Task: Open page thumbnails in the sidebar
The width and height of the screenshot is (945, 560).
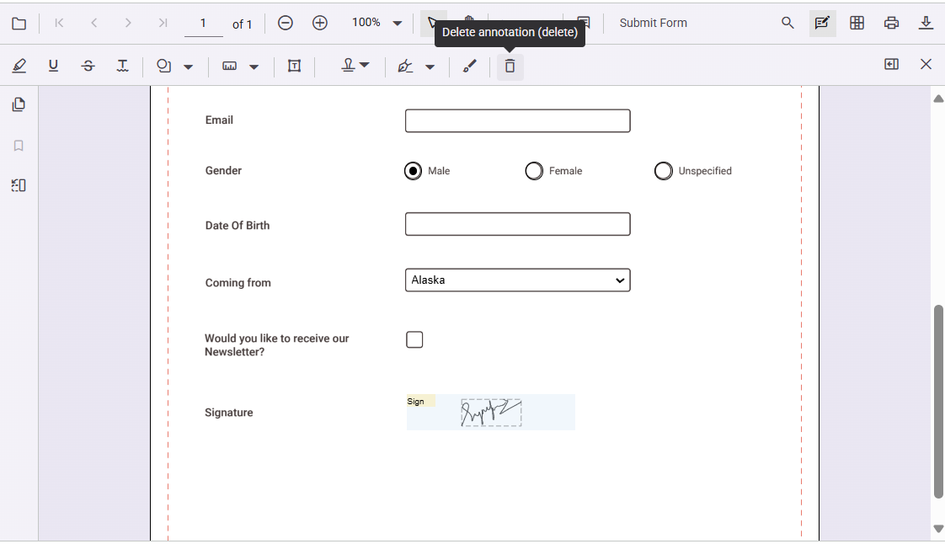Action: [19, 104]
